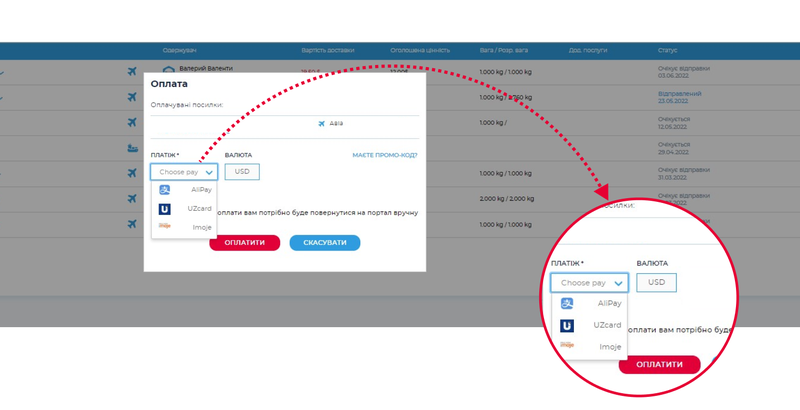
Task: Click the 2,000 kg / 2,000 kg weight cell
Action: pyautogui.click(x=507, y=199)
